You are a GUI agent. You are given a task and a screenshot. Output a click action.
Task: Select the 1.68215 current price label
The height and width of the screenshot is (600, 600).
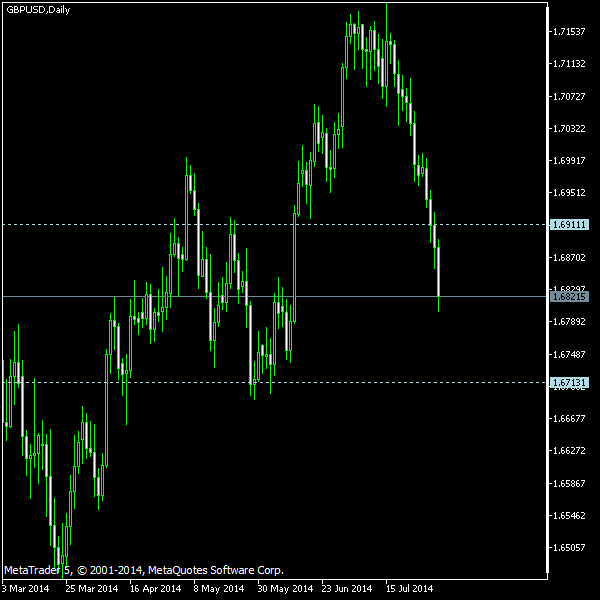point(569,297)
